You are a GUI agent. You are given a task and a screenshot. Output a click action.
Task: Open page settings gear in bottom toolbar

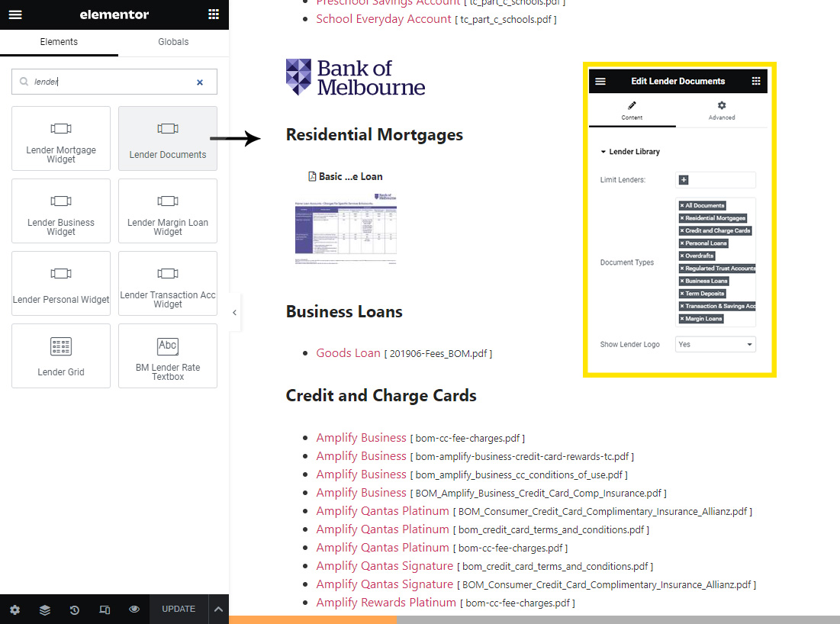(x=15, y=610)
